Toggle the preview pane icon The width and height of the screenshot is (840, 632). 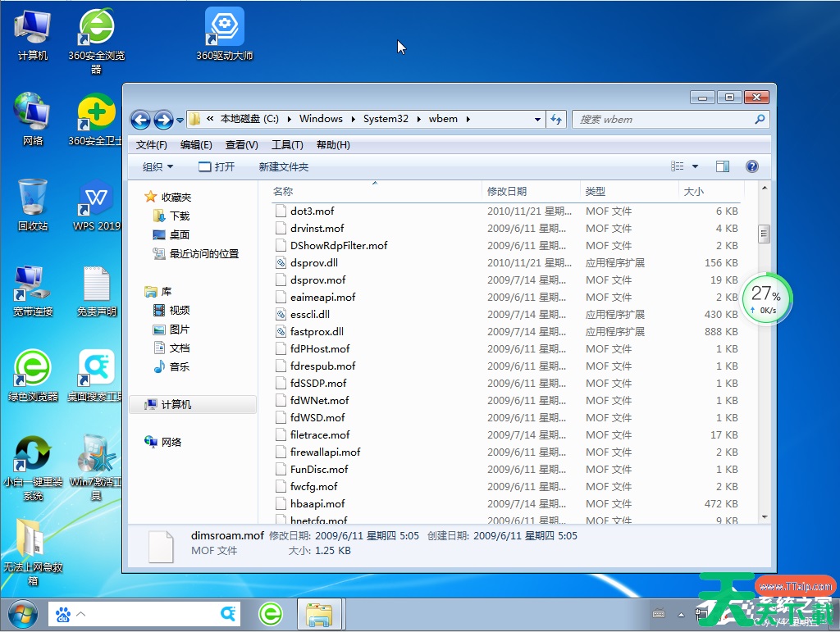(x=722, y=166)
